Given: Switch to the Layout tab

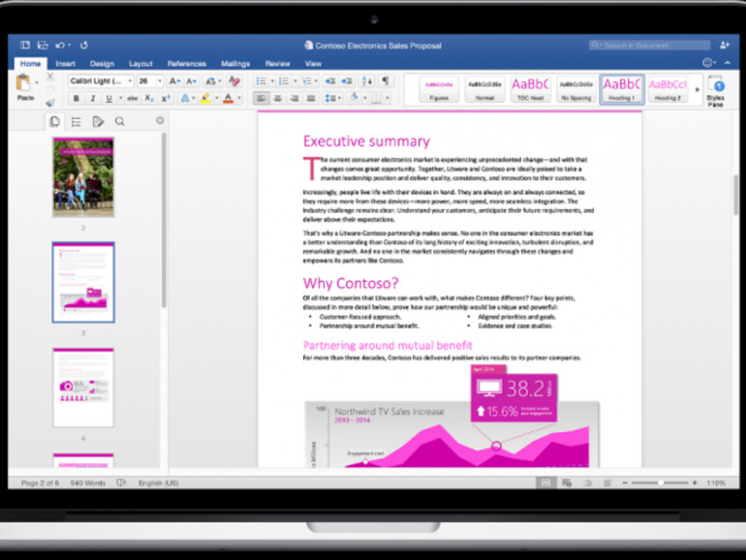Looking at the screenshot, I should 140,63.
